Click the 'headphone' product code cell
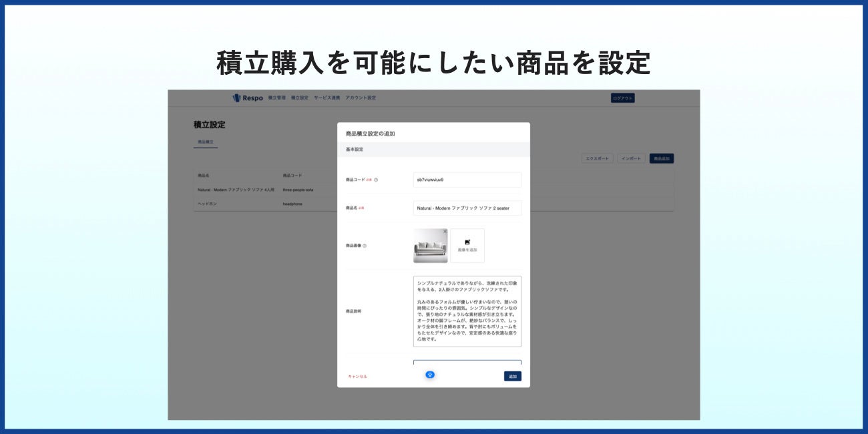 coord(292,204)
